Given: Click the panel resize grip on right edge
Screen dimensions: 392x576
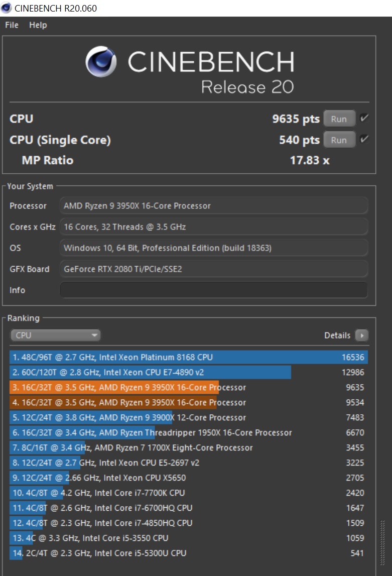Looking at the screenshot, I should point(382,543).
